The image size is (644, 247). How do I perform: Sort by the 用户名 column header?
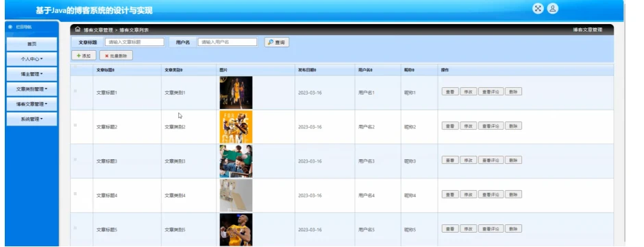point(366,70)
